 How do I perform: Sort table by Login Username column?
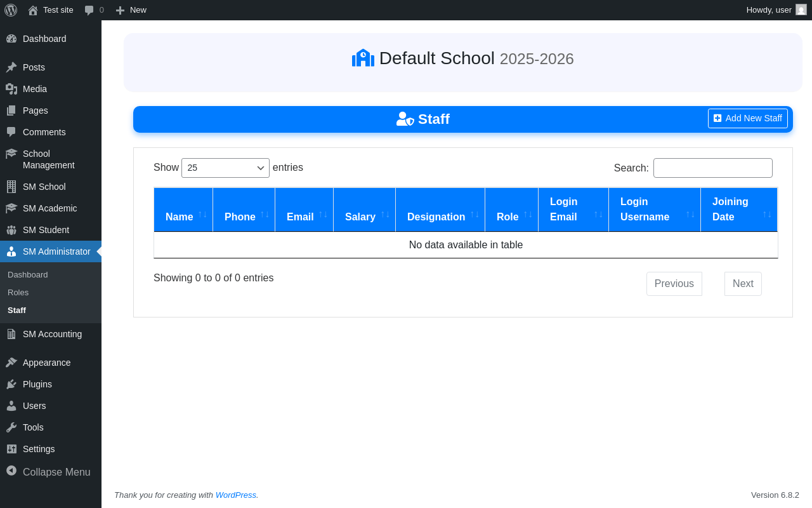click(655, 210)
